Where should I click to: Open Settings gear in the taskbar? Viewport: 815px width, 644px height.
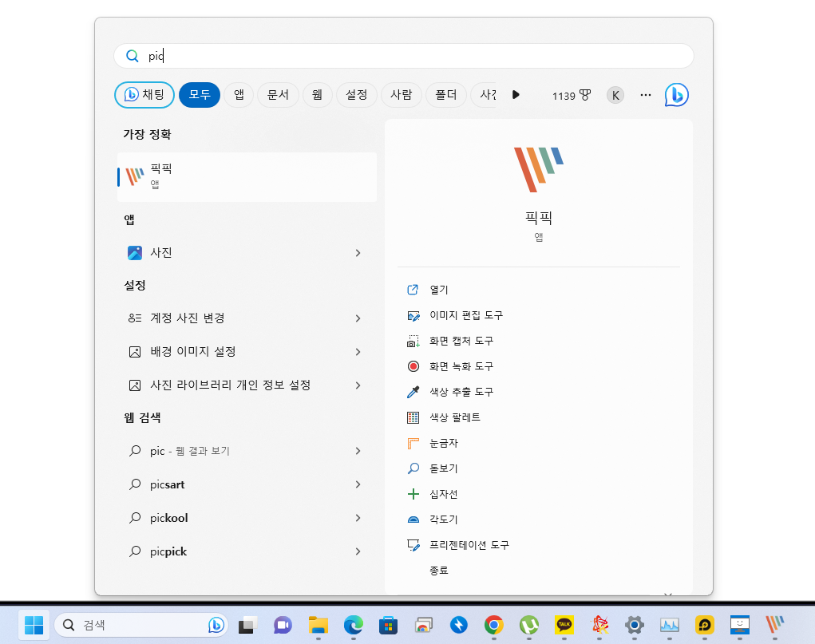click(634, 625)
